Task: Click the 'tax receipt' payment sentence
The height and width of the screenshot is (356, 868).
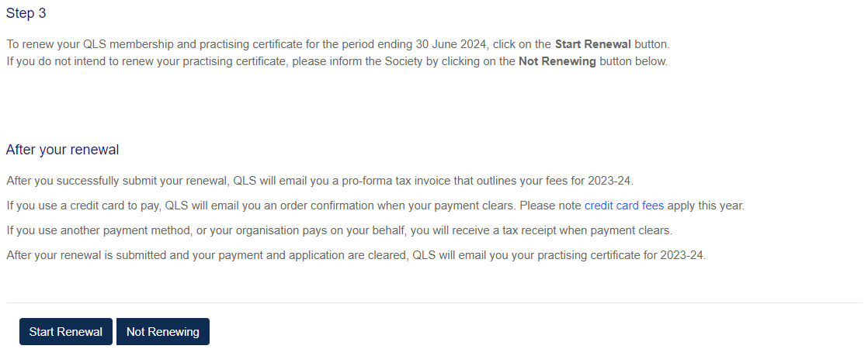Action: coord(339,230)
